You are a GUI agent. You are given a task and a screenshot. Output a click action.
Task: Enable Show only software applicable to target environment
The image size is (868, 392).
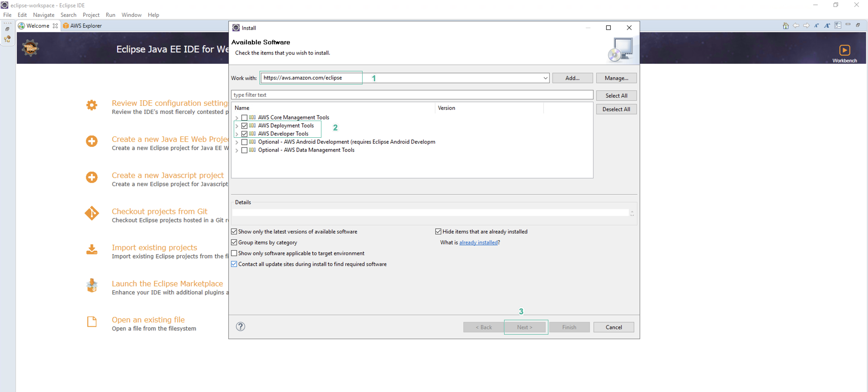pos(234,253)
